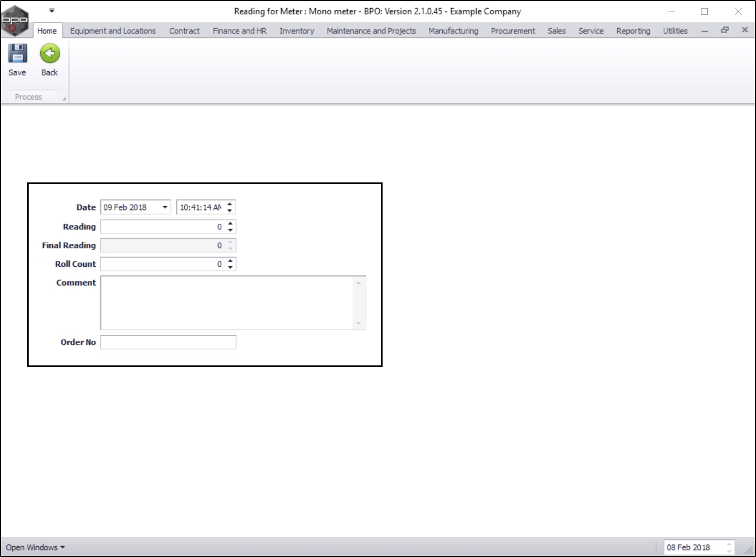This screenshot has height=557, width=756.
Task: Decrease the time with the down spinner
Action: [230, 211]
